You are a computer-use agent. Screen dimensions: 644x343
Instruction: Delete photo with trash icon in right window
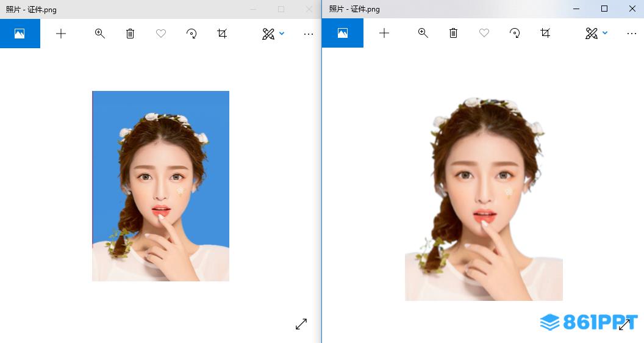454,33
